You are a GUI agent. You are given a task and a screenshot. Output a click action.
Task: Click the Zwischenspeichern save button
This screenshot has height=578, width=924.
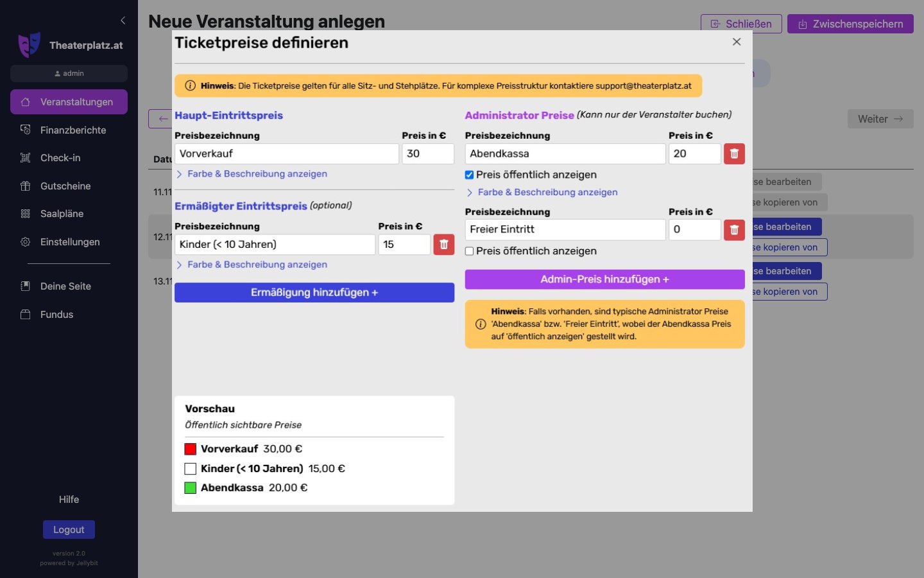tap(850, 24)
